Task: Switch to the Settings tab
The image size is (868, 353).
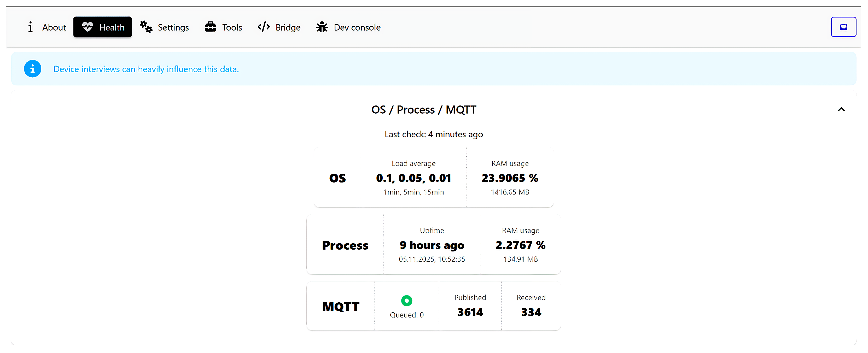Action: pyautogui.click(x=173, y=27)
